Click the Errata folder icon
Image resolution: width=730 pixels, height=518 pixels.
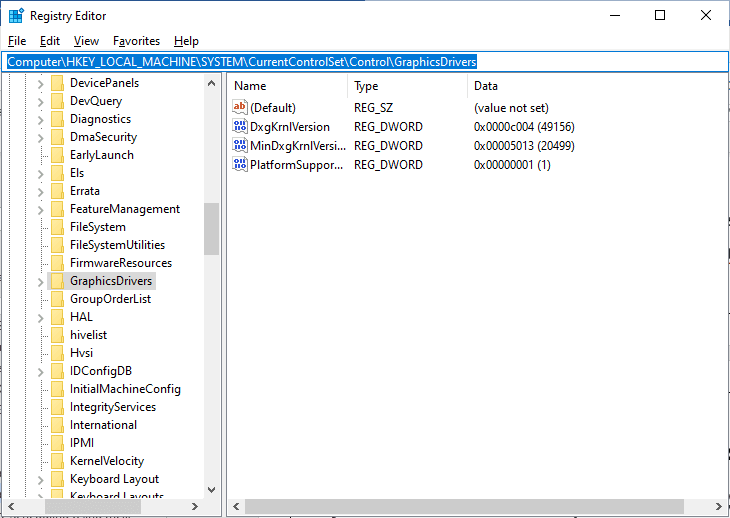[x=57, y=191]
